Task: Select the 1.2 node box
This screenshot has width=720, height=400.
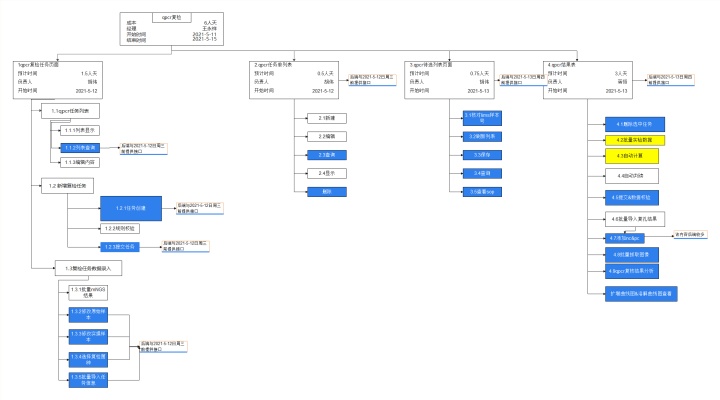Action: click(68, 186)
